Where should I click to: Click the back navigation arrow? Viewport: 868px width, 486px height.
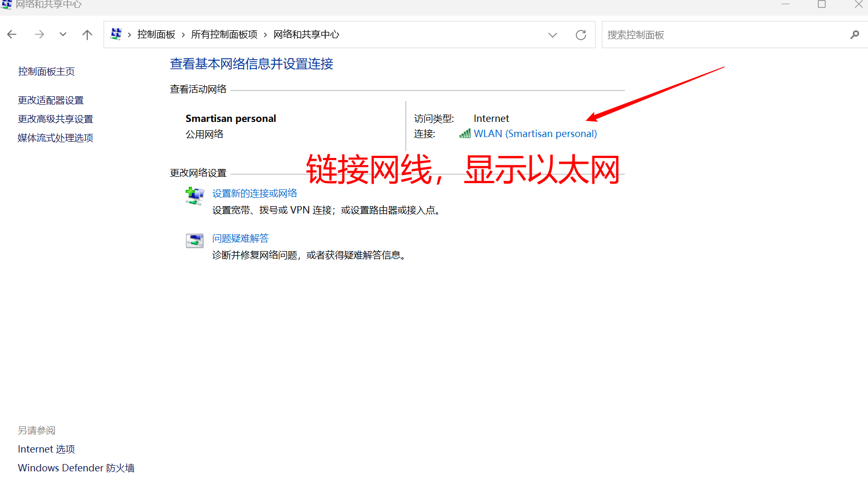tap(12, 34)
